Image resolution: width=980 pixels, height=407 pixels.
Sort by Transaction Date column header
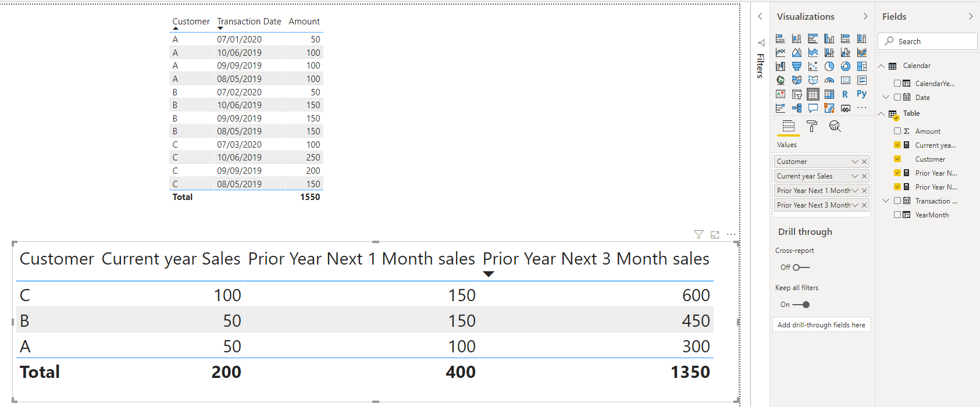pyautogui.click(x=249, y=22)
